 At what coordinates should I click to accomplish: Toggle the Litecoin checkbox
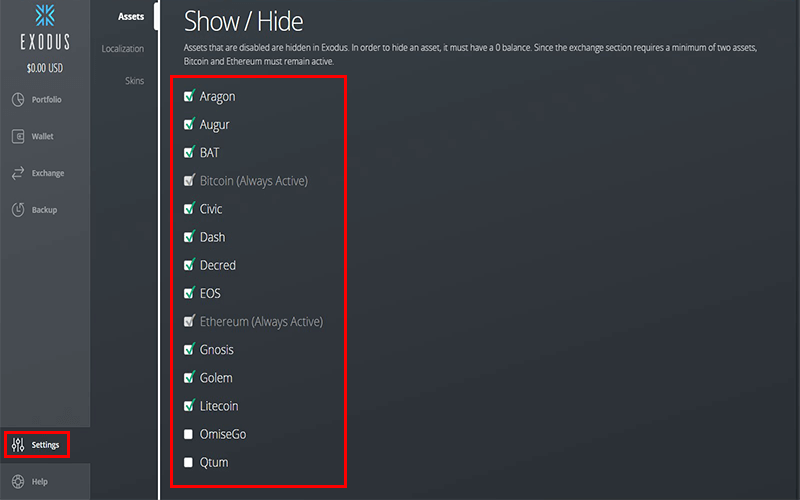(189, 406)
